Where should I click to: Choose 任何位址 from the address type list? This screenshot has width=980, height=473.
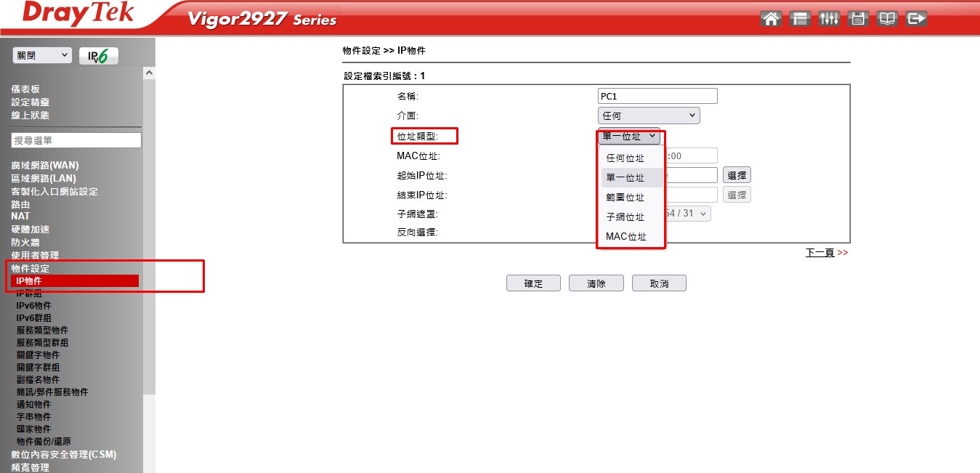tap(625, 158)
